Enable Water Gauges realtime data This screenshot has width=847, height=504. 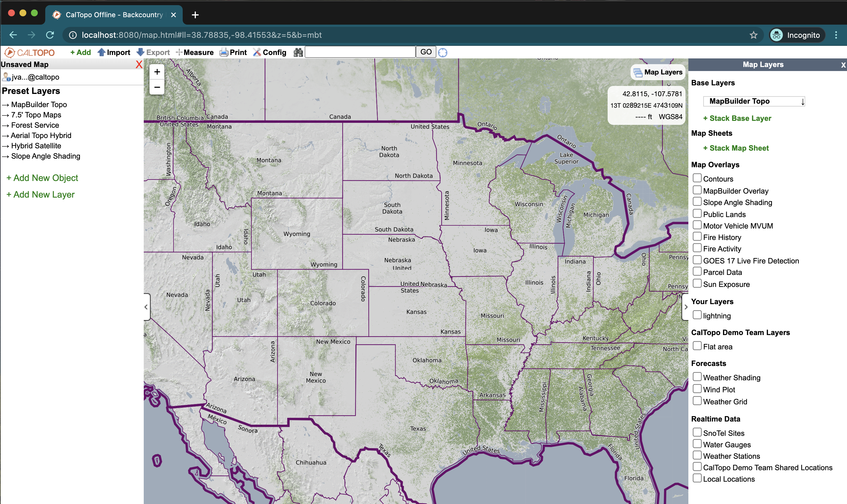697,444
